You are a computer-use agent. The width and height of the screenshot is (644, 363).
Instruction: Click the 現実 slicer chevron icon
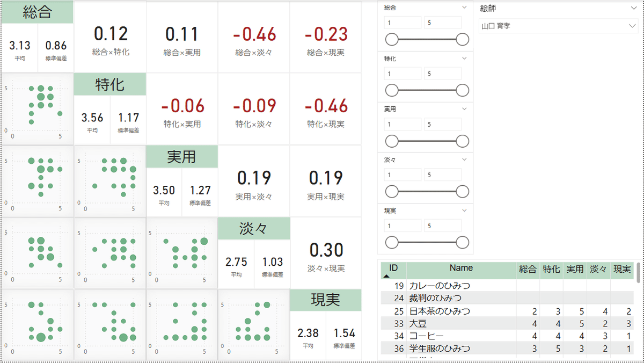click(465, 210)
